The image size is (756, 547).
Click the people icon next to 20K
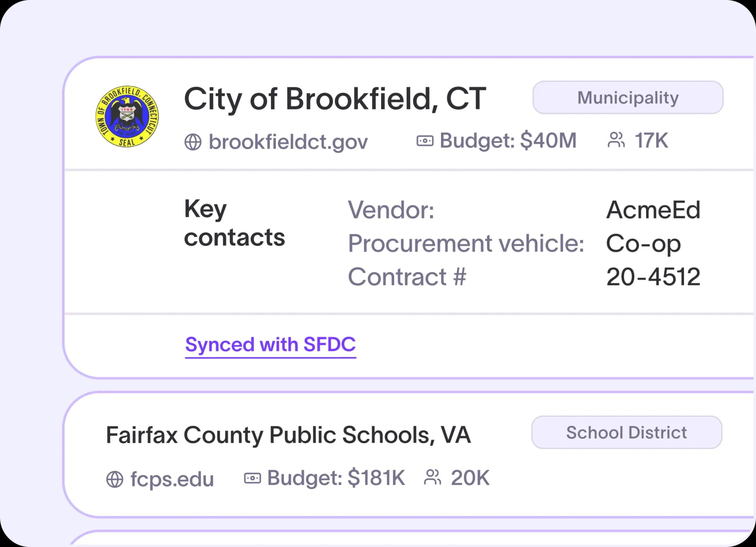pyautogui.click(x=433, y=477)
